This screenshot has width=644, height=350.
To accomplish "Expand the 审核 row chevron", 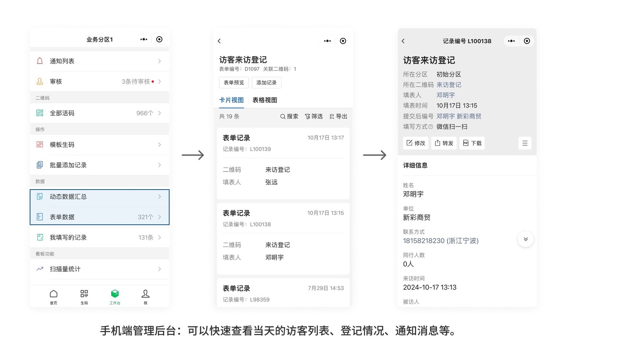I will pyautogui.click(x=159, y=81).
